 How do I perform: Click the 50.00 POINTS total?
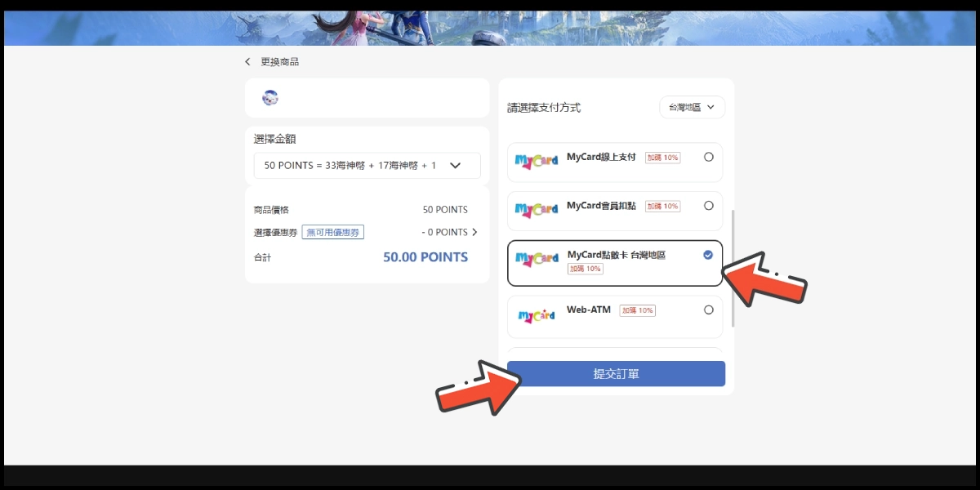(425, 257)
